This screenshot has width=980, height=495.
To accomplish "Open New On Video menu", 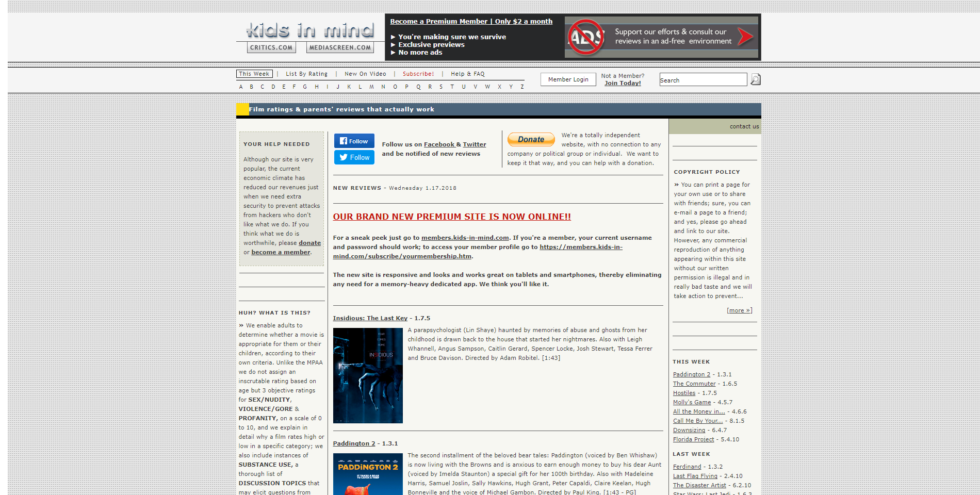I will pos(365,74).
